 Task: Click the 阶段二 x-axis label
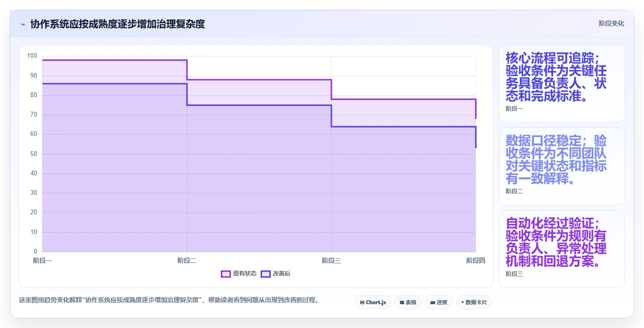click(187, 261)
